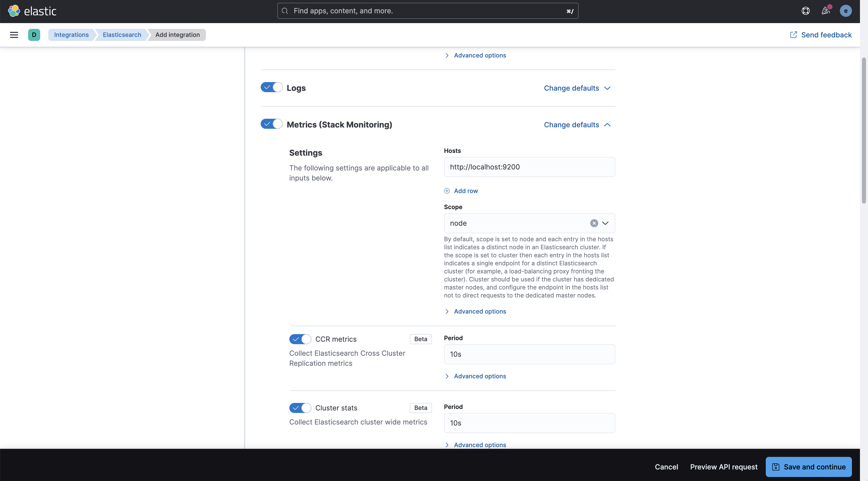
Task: Open the Scope dropdown arrow
Action: coord(605,223)
